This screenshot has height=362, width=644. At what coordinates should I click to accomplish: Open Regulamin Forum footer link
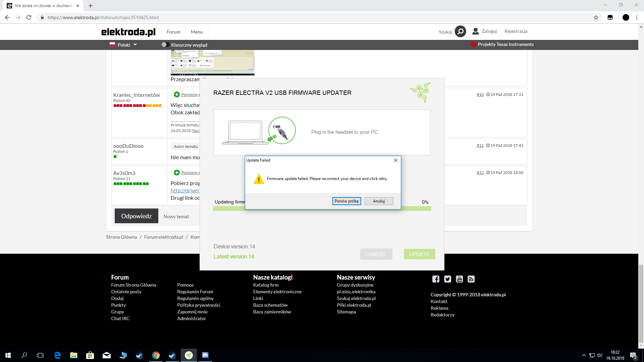pos(195,292)
